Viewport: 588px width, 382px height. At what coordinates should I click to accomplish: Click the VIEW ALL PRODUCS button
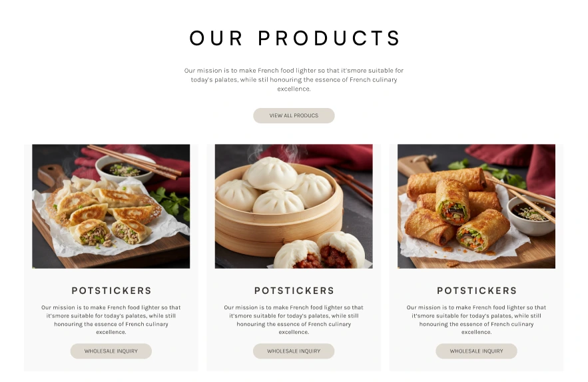tap(294, 115)
